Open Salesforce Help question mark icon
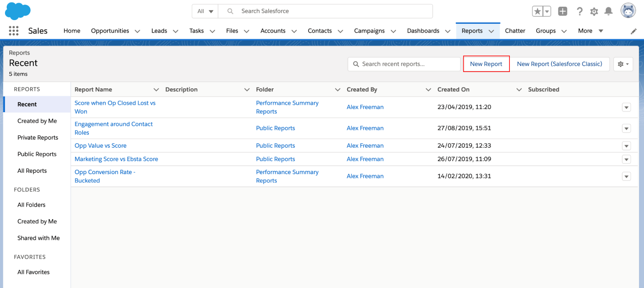 (x=580, y=11)
